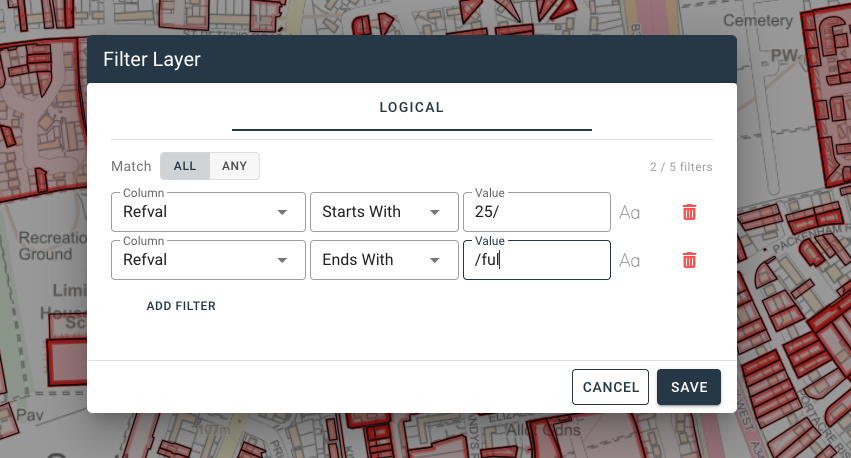This screenshot has height=458, width=851.
Task: Click the 2 / 5 filters counter
Action: click(x=680, y=167)
